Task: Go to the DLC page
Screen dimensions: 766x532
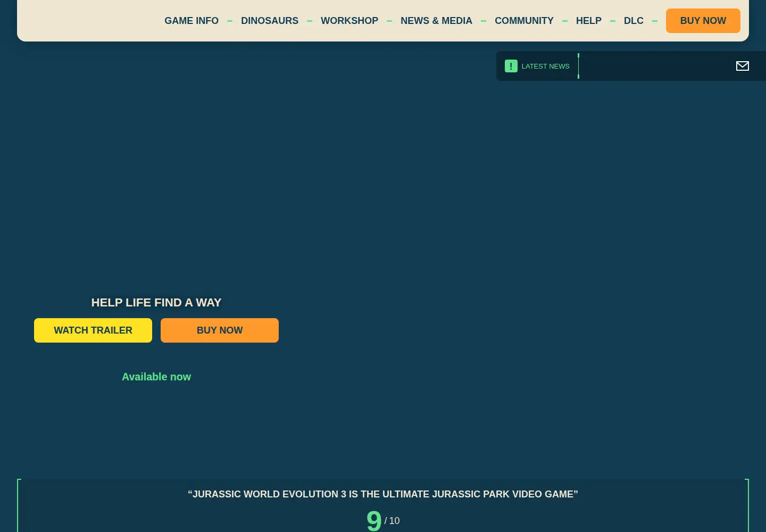Action: pos(634,21)
